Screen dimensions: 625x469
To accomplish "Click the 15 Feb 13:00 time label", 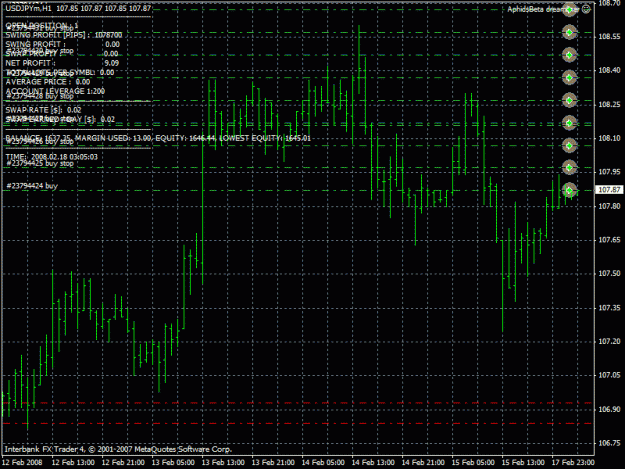I will click(x=523, y=463).
